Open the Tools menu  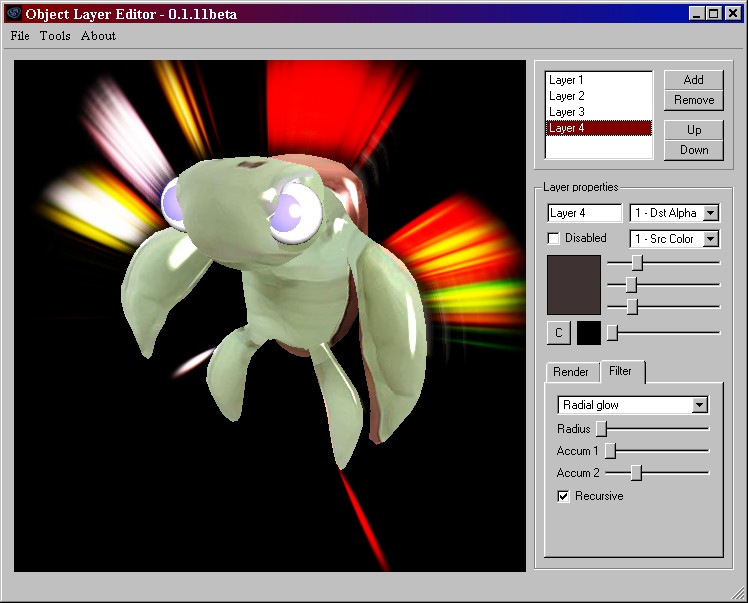55,36
